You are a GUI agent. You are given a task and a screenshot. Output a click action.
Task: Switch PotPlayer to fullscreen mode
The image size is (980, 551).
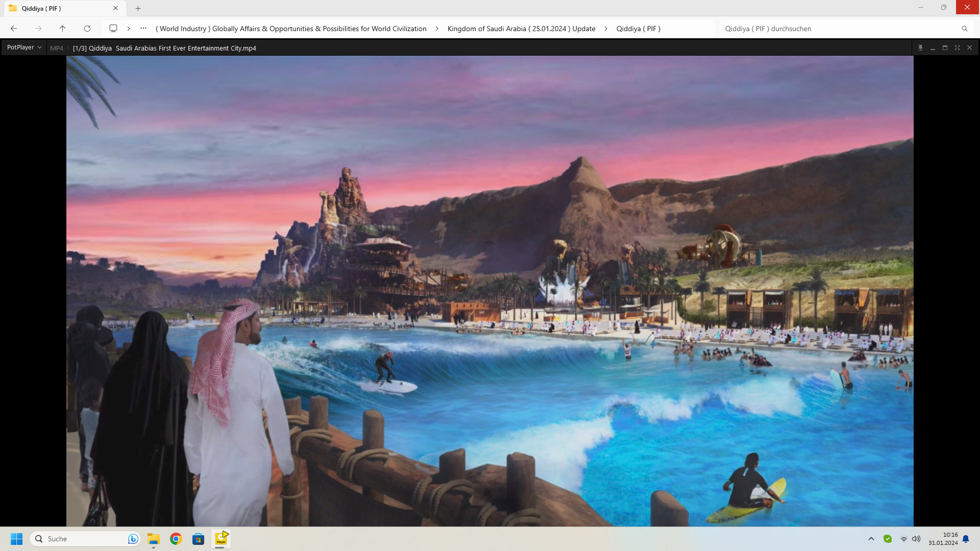click(957, 47)
